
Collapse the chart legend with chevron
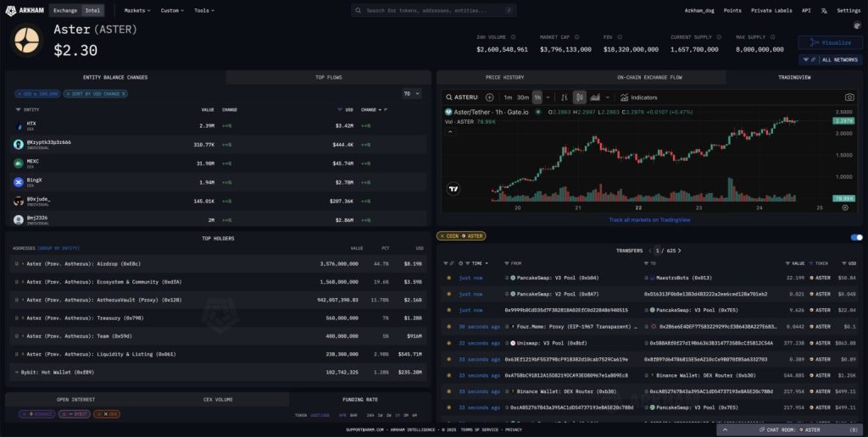450,131
